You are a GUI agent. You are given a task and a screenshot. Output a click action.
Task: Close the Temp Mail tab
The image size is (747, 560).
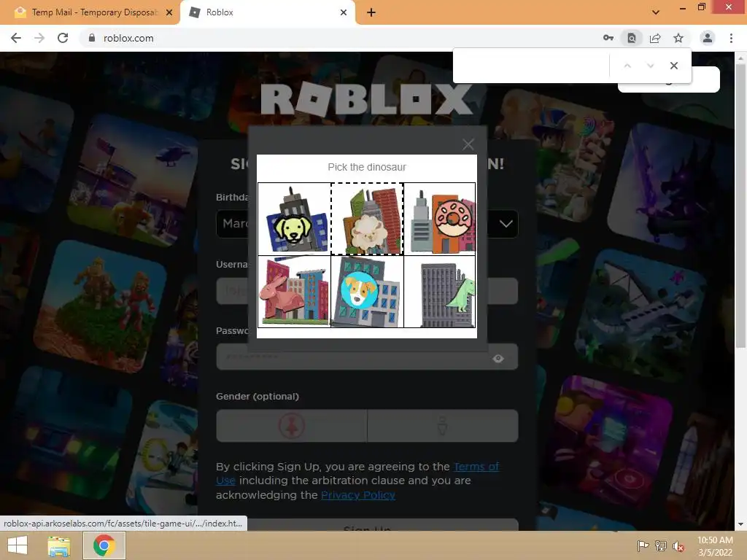(169, 12)
